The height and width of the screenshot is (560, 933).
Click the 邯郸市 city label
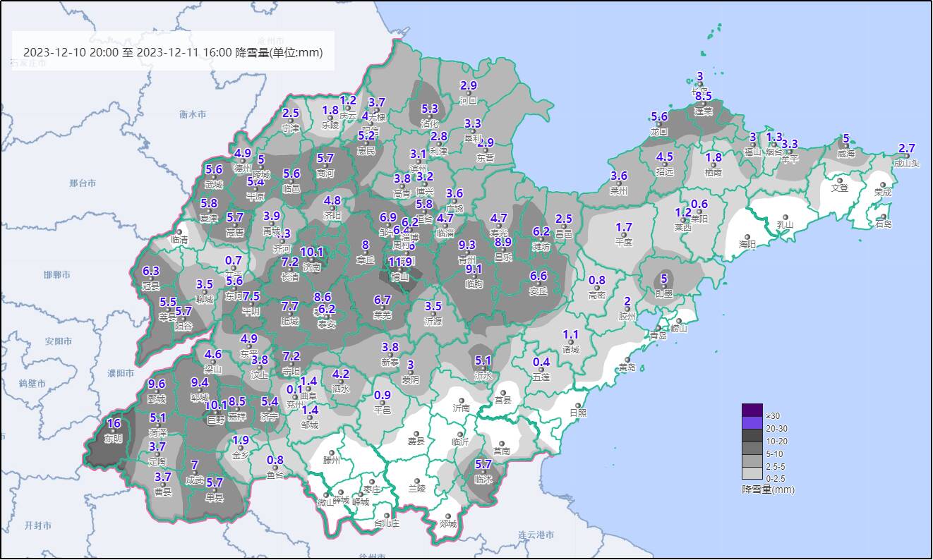[x=58, y=274]
